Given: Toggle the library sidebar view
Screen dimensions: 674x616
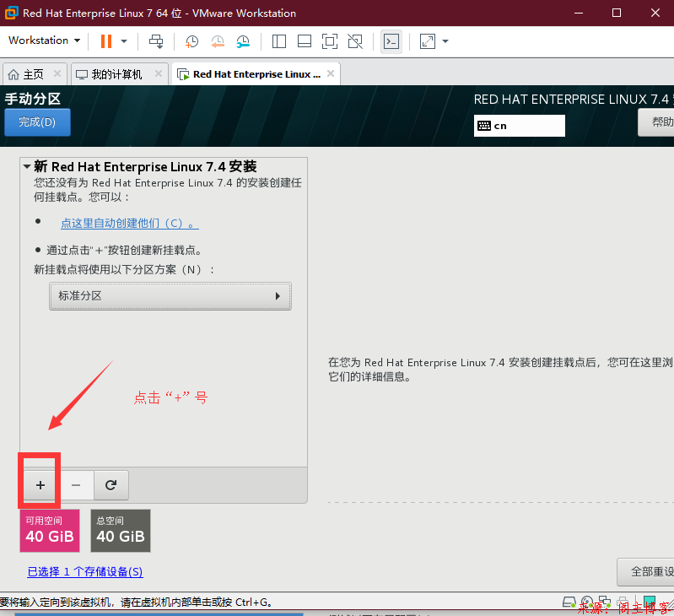Looking at the screenshot, I should 279,41.
